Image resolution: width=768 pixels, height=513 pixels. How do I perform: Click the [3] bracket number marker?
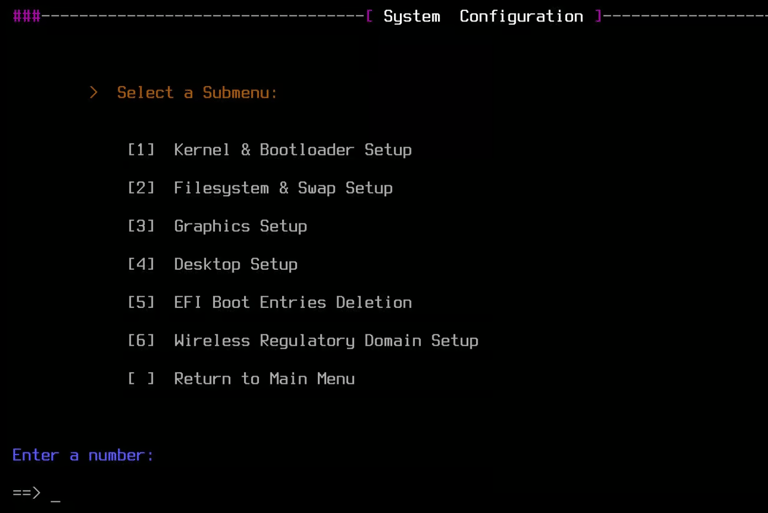pyautogui.click(x=141, y=226)
